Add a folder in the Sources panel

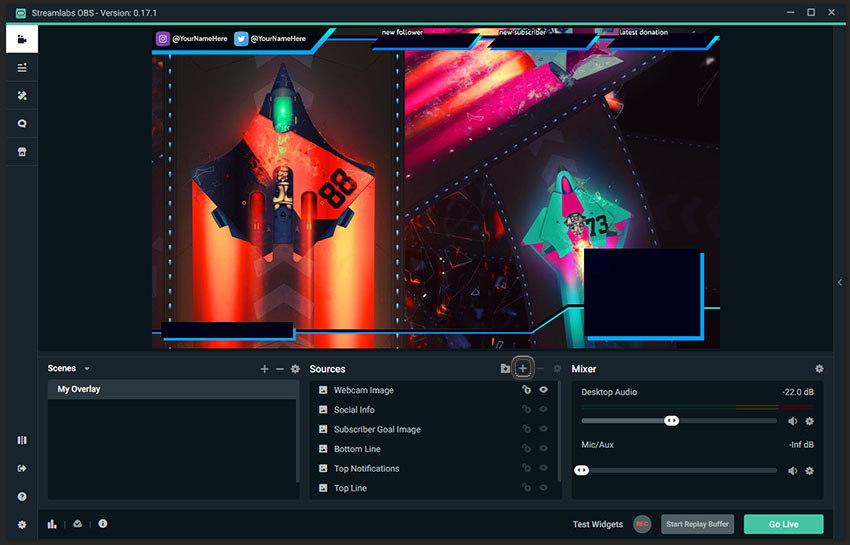(x=505, y=369)
